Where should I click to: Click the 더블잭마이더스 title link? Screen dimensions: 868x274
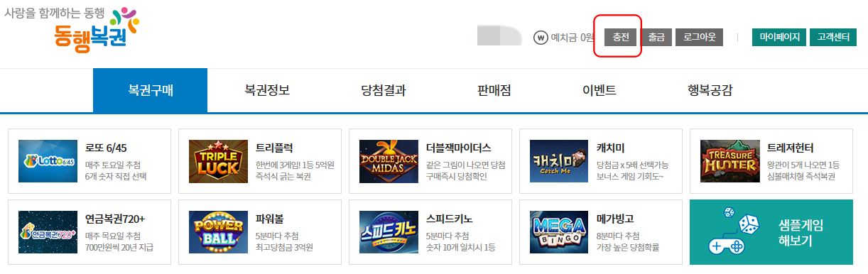tap(458, 148)
